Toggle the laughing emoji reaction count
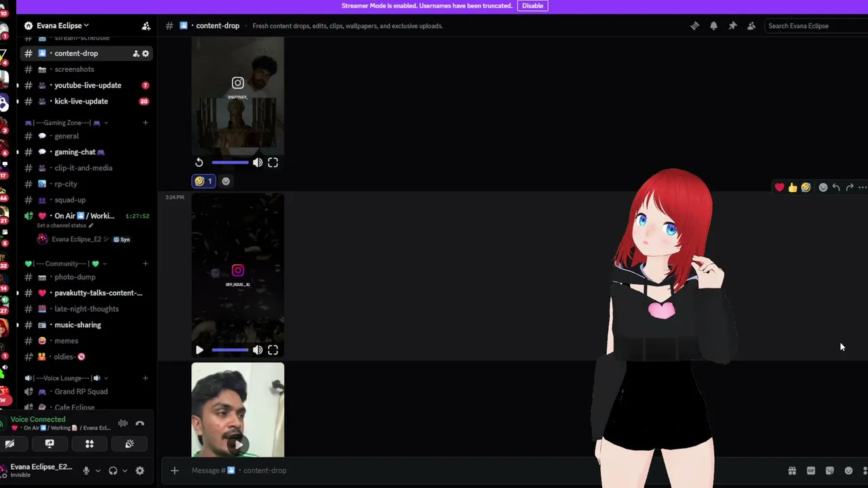The width and height of the screenshot is (868, 488). [203, 181]
